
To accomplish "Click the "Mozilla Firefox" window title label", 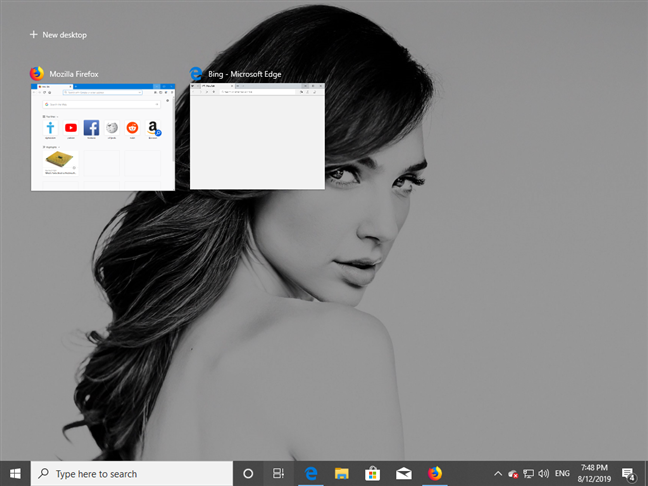I will coord(74,74).
